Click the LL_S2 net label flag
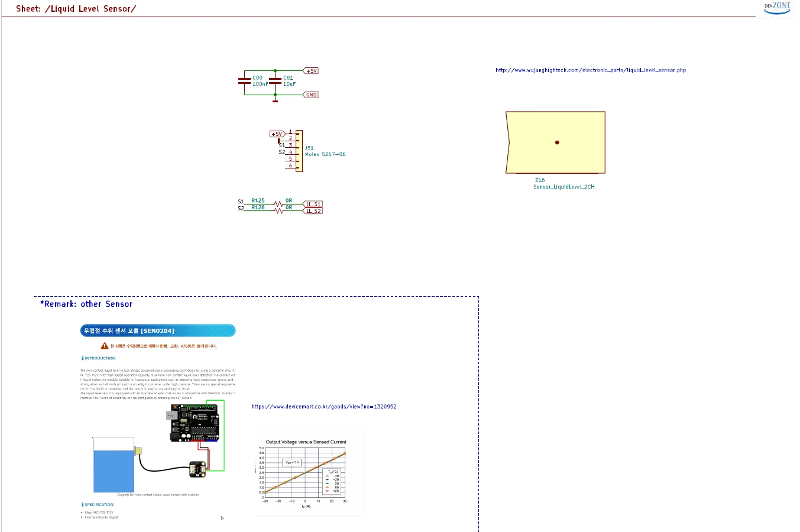 click(x=313, y=211)
